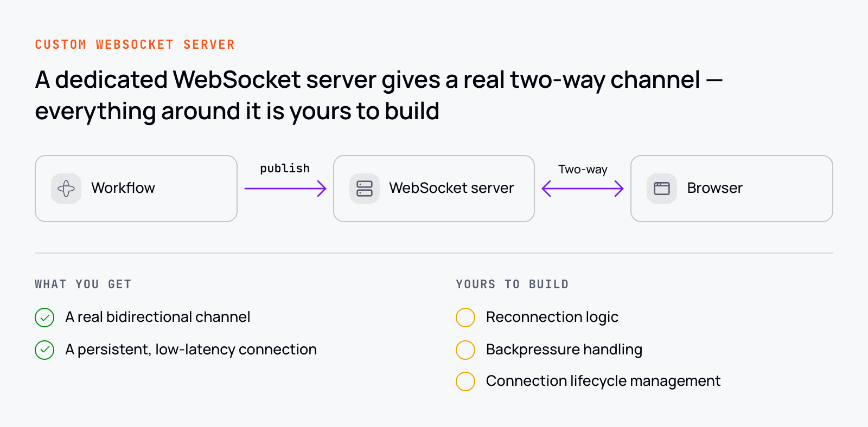Screen dimensions: 868x427
Task: Click the Browser window icon
Action: click(662, 189)
